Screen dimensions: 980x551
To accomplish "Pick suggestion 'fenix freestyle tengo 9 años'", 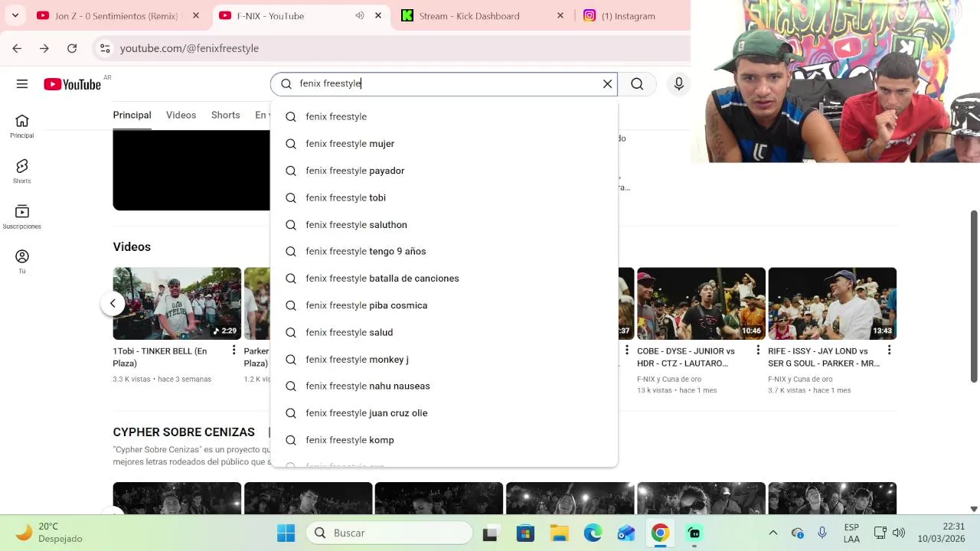I will [x=443, y=251].
